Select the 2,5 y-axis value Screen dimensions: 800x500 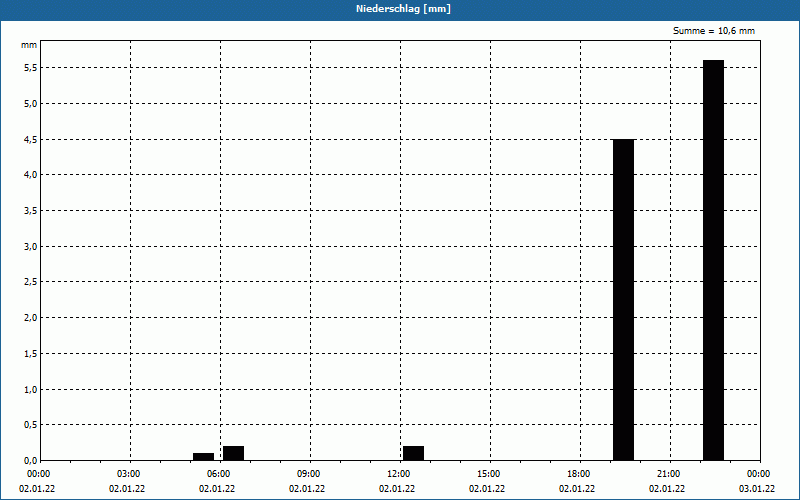tap(31, 282)
